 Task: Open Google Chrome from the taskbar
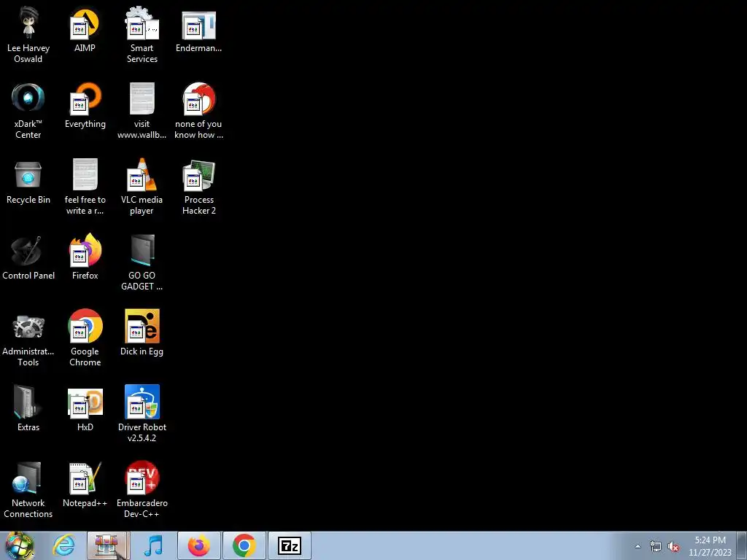(x=244, y=545)
